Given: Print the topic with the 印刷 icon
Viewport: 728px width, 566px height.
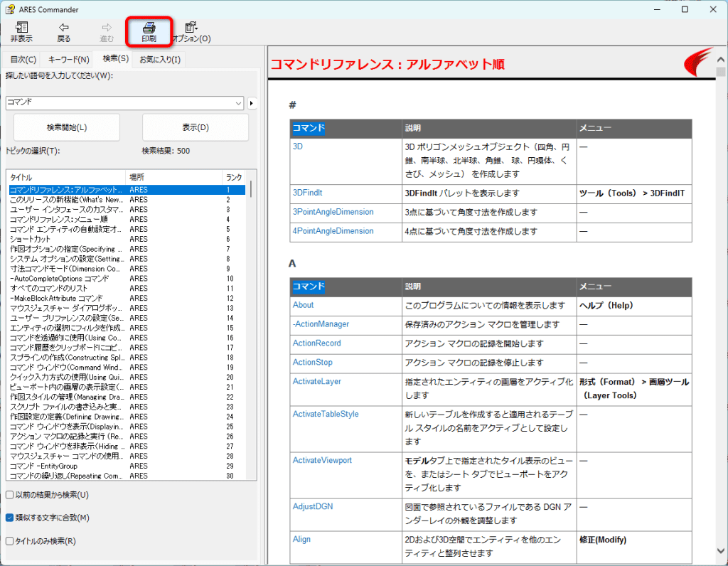Looking at the screenshot, I should pyautogui.click(x=149, y=32).
